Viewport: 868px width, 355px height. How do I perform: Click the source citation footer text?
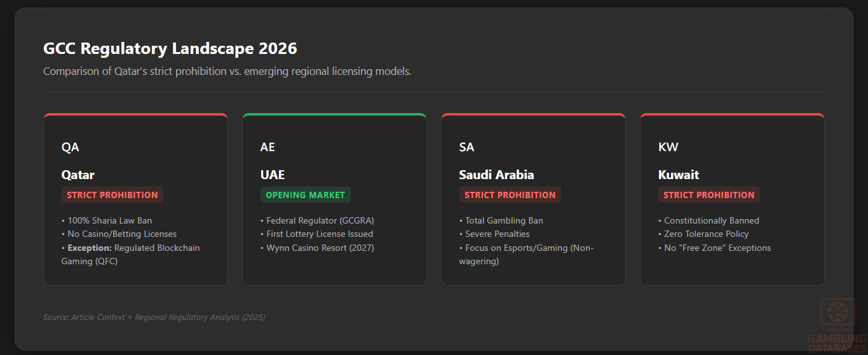[x=154, y=317]
